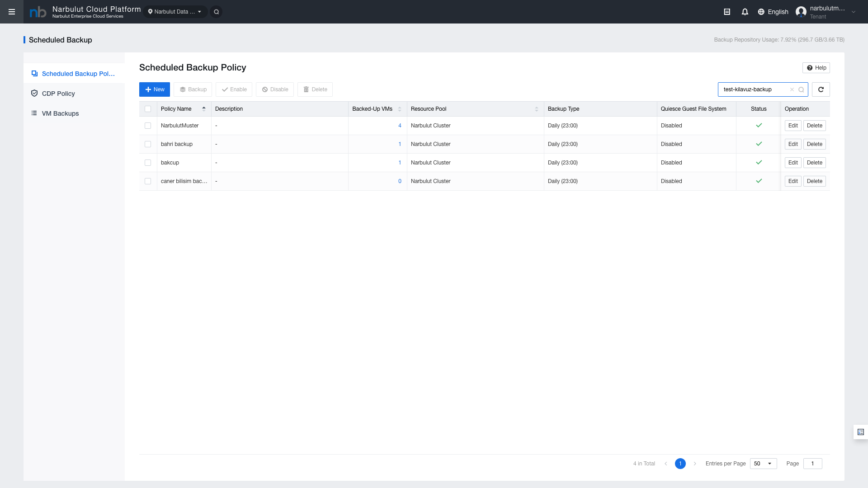
Task: Delete the NarbulutMuster policy
Action: coord(815,126)
